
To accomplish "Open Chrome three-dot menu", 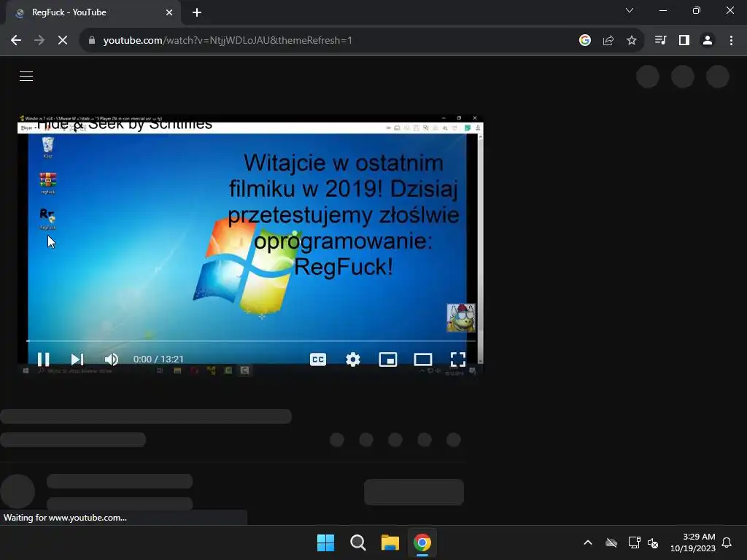I will pos(731,41).
